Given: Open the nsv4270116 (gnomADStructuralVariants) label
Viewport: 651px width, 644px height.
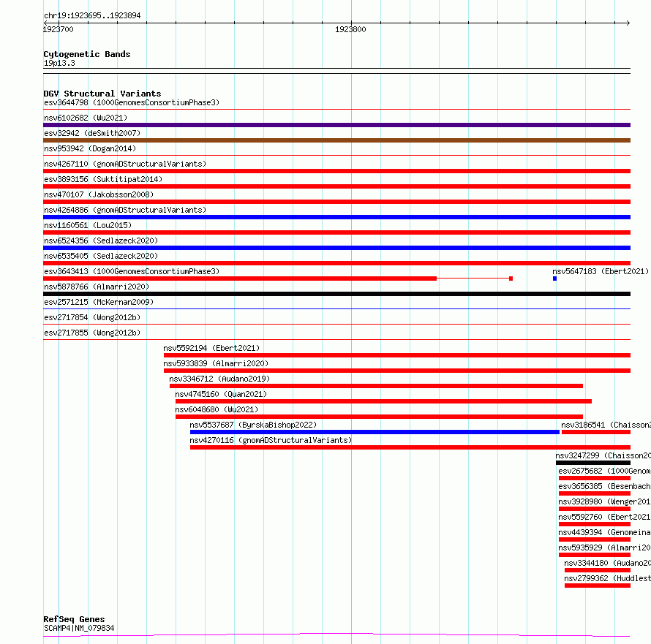Looking at the screenshot, I should [271, 440].
